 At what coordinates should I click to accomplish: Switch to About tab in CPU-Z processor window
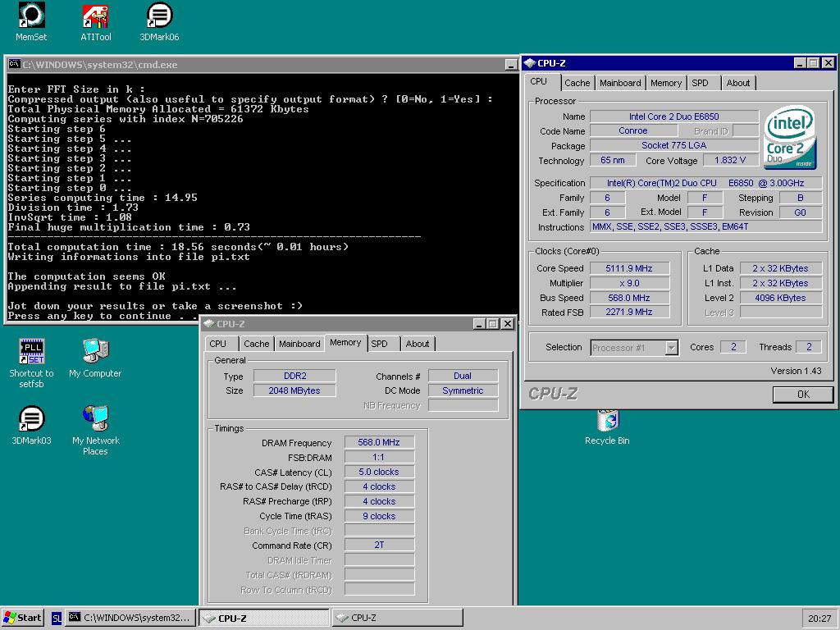(x=737, y=83)
